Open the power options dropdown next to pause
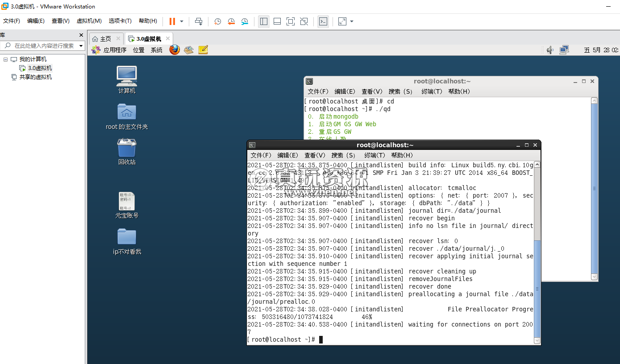Screen dimensions: 620x364 point(182,21)
